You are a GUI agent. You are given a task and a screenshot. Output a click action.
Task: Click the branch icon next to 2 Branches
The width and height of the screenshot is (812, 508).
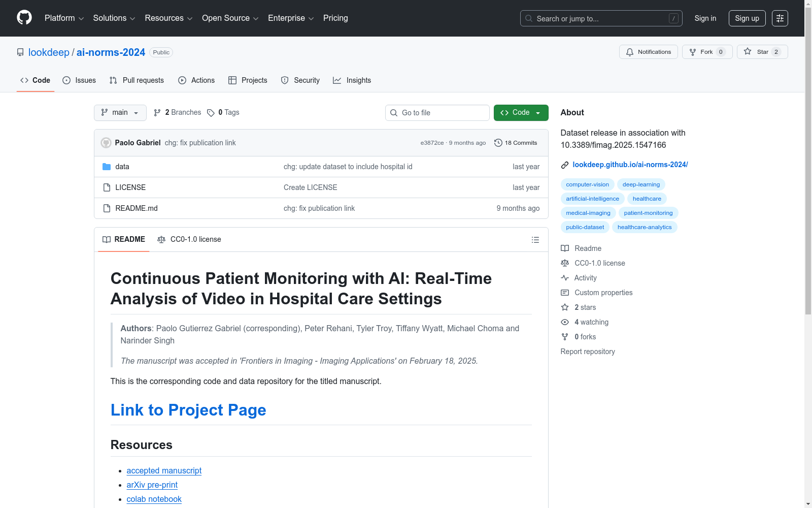tap(157, 113)
